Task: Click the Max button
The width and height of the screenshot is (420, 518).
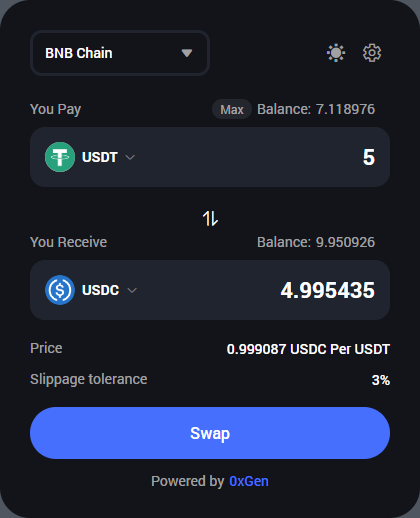Action: 232,109
